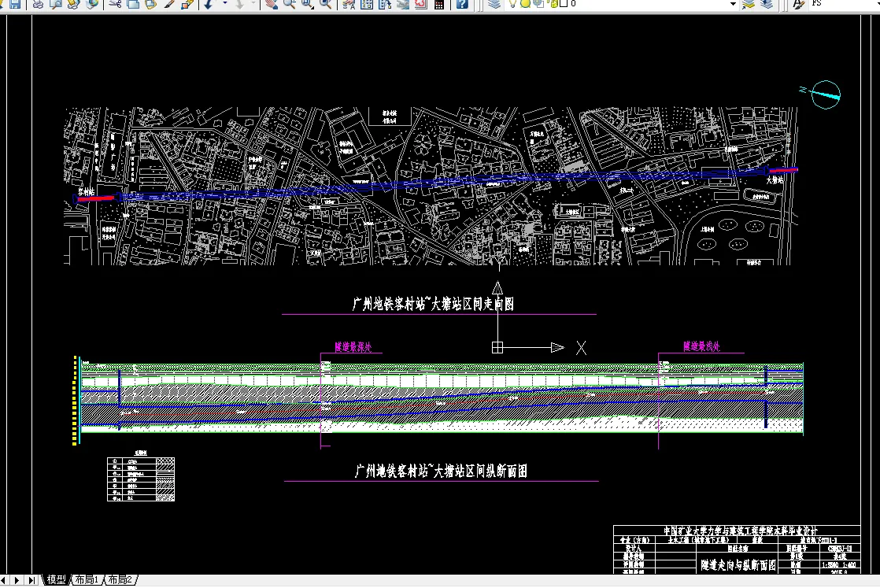This screenshot has height=588, width=880.
Task: Open the QuickCalc calculator icon
Action: tap(439, 4)
